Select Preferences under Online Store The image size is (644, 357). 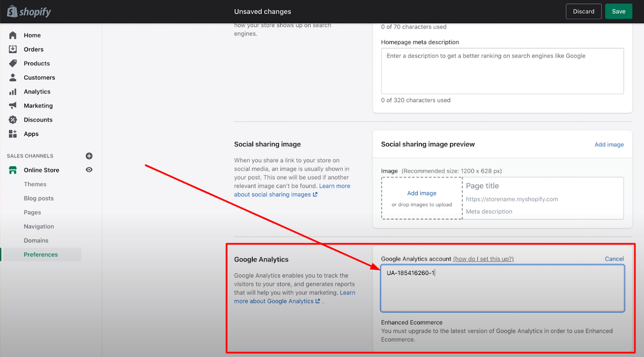[x=41, y=255]
